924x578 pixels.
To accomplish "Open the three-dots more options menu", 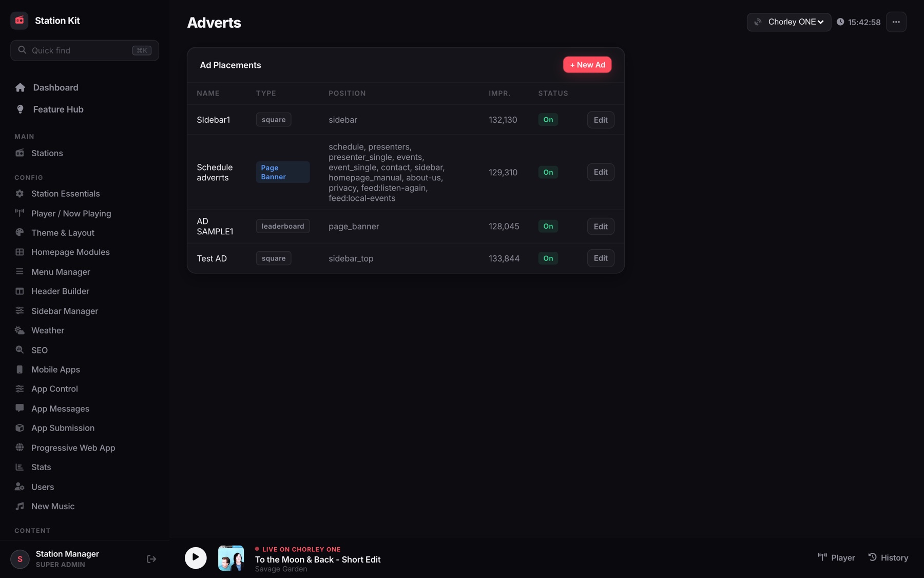I will [x=896, y=22].
